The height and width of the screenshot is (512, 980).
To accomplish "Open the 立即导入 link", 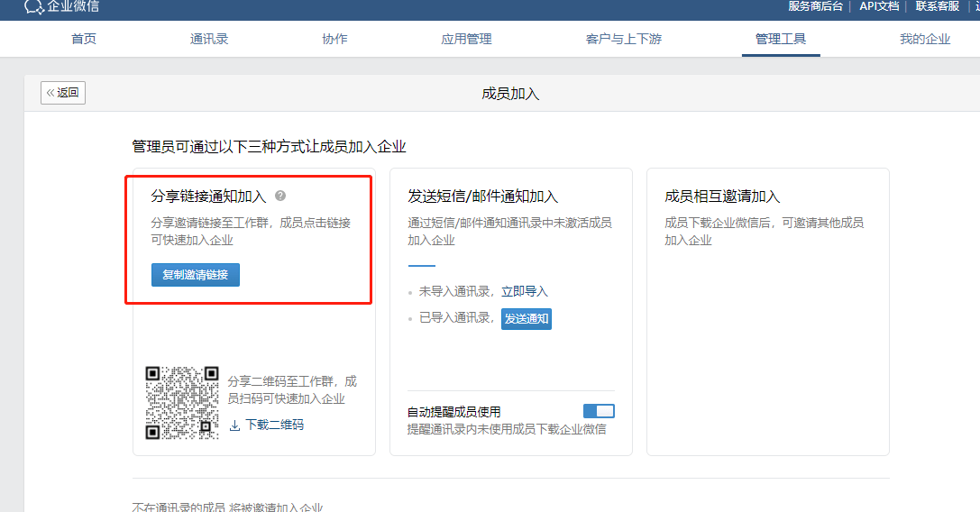I will point(525,291).
